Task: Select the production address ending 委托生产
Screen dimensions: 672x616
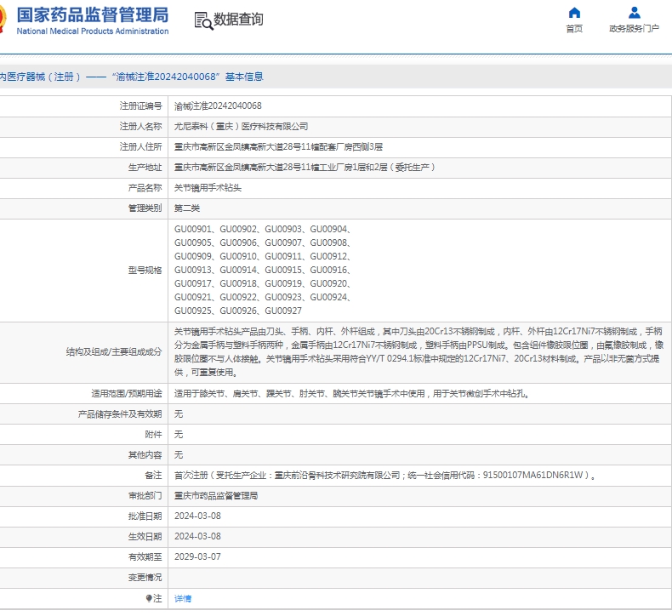Action: pos(305,167)
